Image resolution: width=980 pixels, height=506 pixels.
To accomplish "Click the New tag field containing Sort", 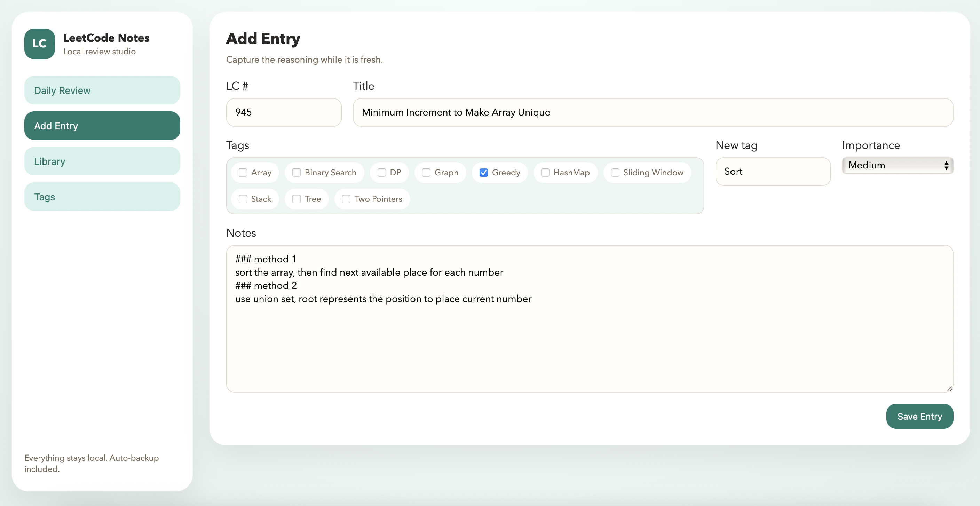I will pyautogui.click(x=773, y=171).
